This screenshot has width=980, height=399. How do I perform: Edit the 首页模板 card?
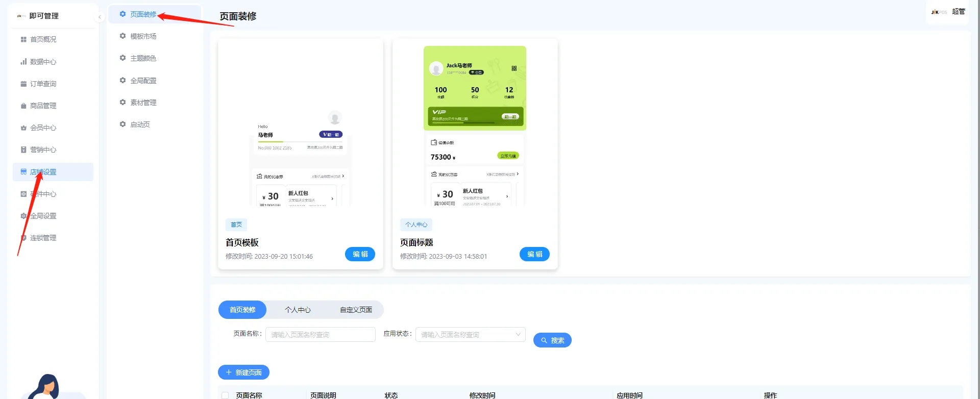point(360,254)
